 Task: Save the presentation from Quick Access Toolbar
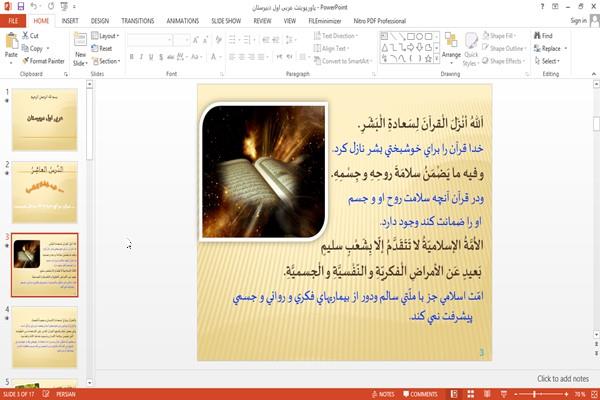point(21,7)
